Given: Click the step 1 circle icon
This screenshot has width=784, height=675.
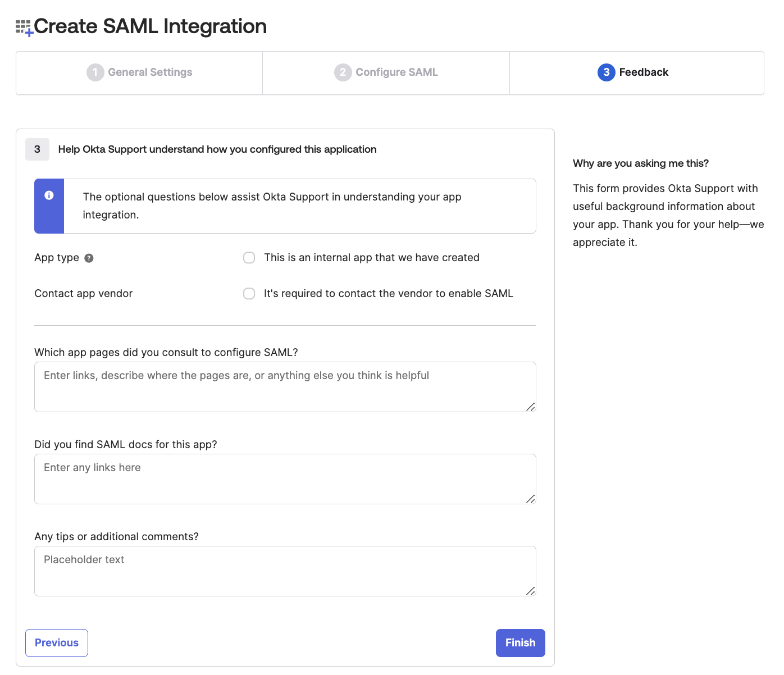Looking at the screenshot, I should tap(95, 72).
